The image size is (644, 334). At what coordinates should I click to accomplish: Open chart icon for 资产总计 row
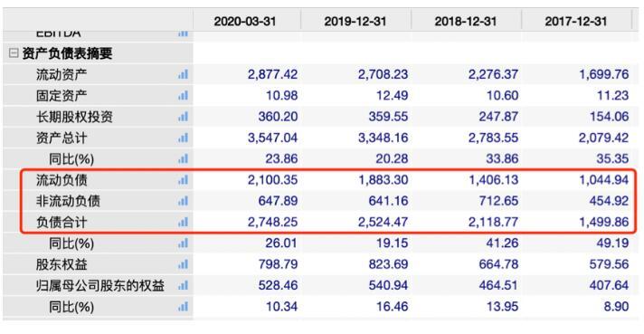[184, 138]
